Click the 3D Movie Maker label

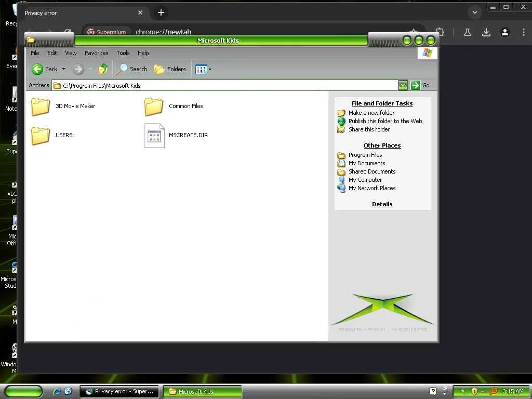(75, 106)
